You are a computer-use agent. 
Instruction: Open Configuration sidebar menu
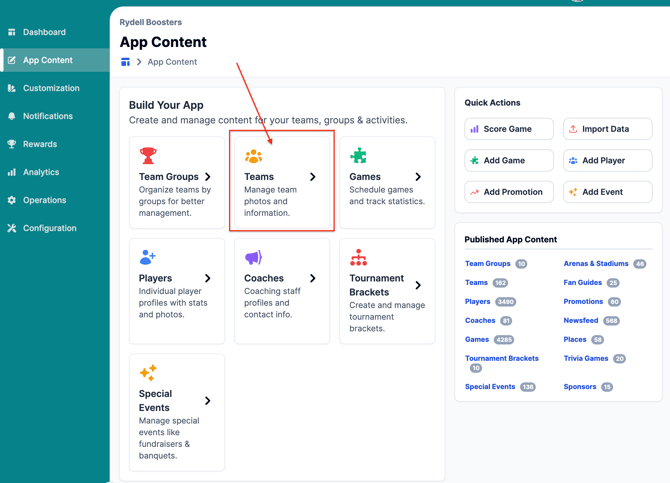pyautogui.click(x=55, y=228)
